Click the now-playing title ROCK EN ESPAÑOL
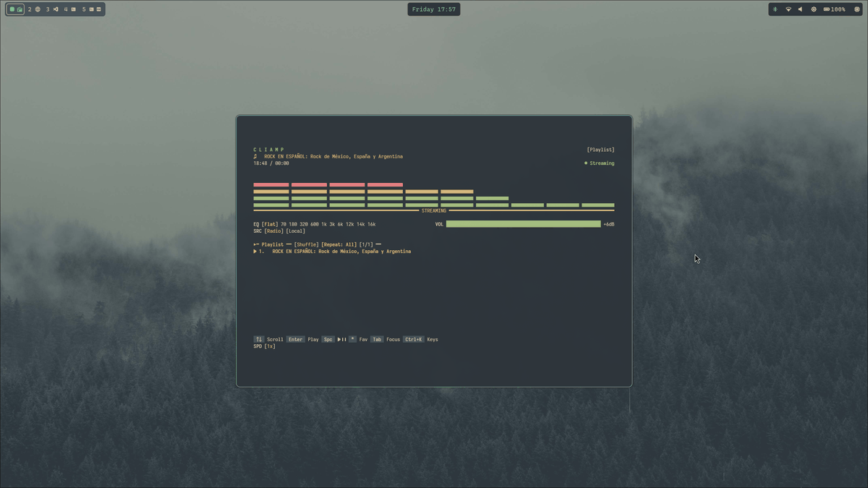 [x=333, y=156]
